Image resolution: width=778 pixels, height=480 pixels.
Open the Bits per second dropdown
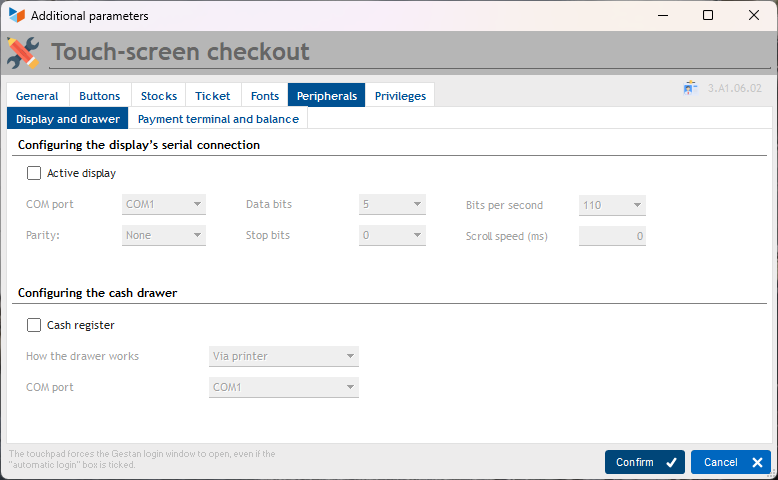(x=612, y=205)
